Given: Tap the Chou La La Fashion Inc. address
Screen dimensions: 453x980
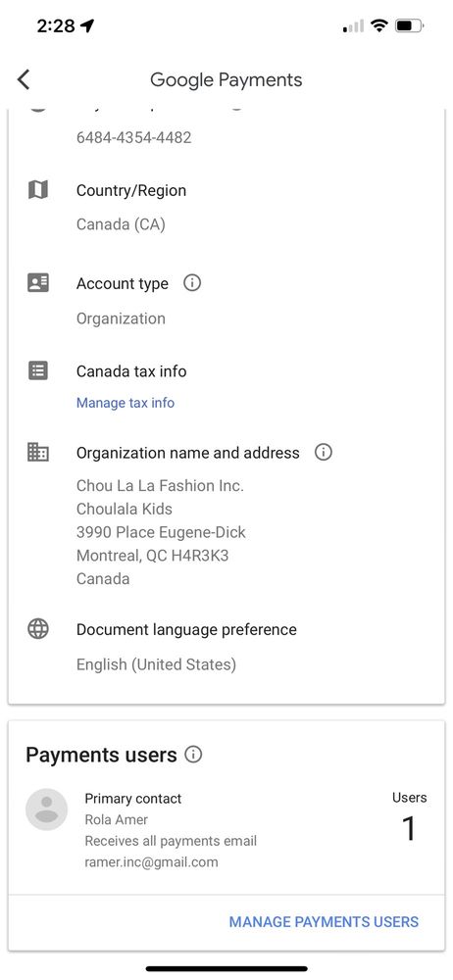Looking at the screenshot, I should tap(161, 532).
